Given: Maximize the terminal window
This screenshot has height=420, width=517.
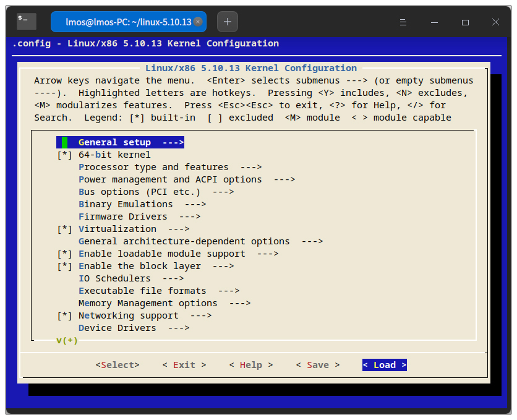Looking at the screenshot, I should [x=465, y=22].
